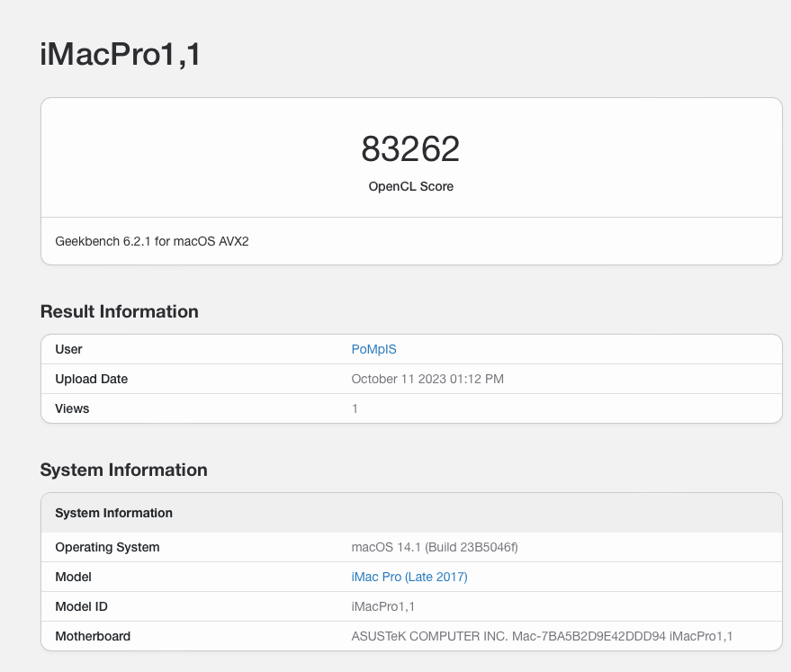The height and width of the screenshot is (672, 791).
Task: Select the Views count value 1
Action: click(x=355, y=408)
